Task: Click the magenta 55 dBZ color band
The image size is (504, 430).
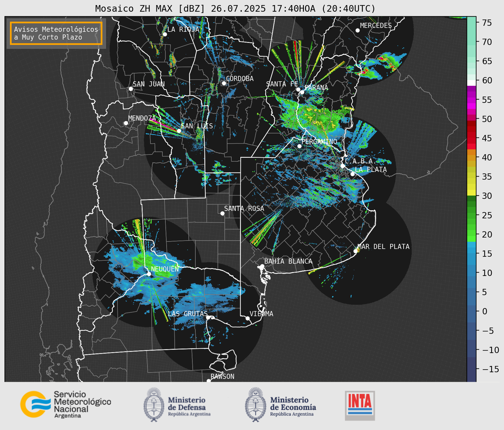Action: click(x=471, y=100)
